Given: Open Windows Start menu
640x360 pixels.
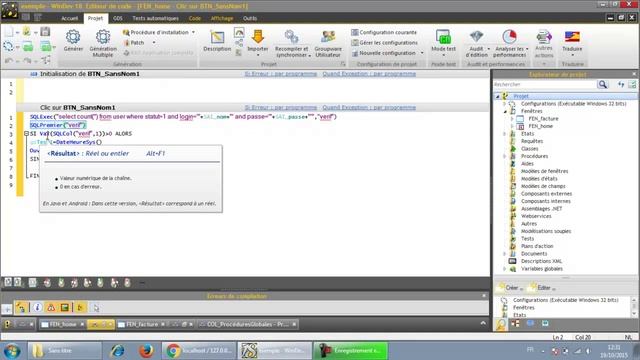Looking at the screenshot, I should (x=12, y=351).
